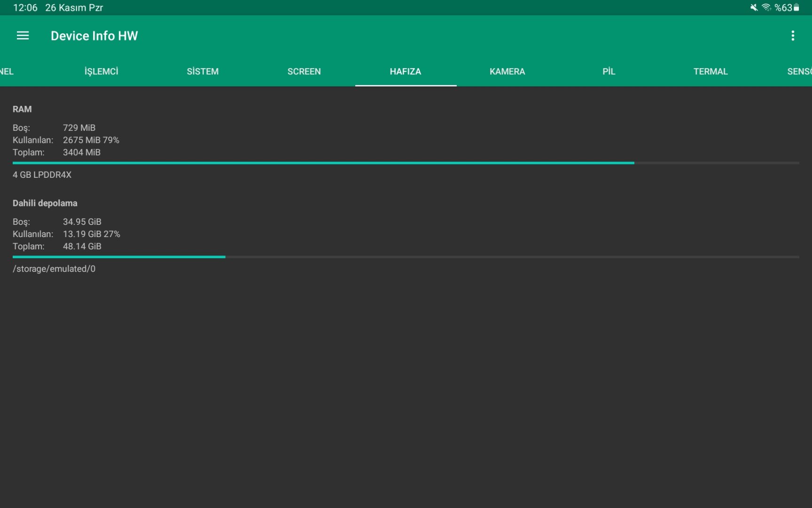
Task: Open the SCREEN tab
Action: (304, 71)
